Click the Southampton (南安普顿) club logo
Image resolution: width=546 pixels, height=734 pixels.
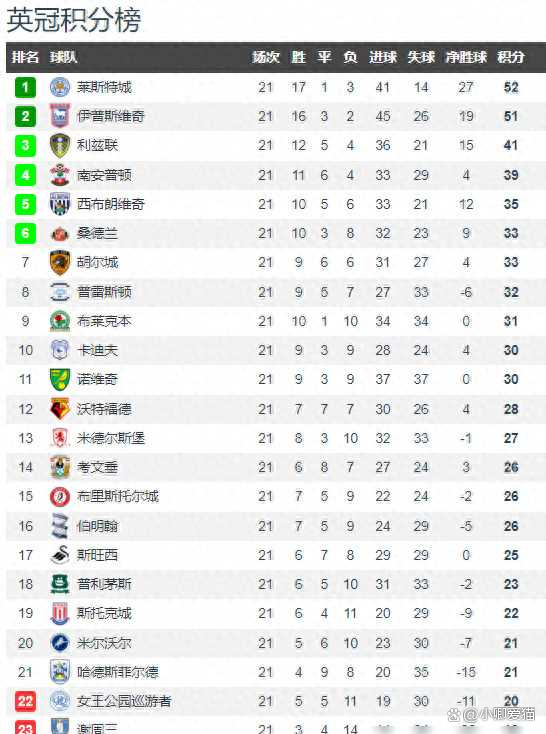tap(60, 175)
